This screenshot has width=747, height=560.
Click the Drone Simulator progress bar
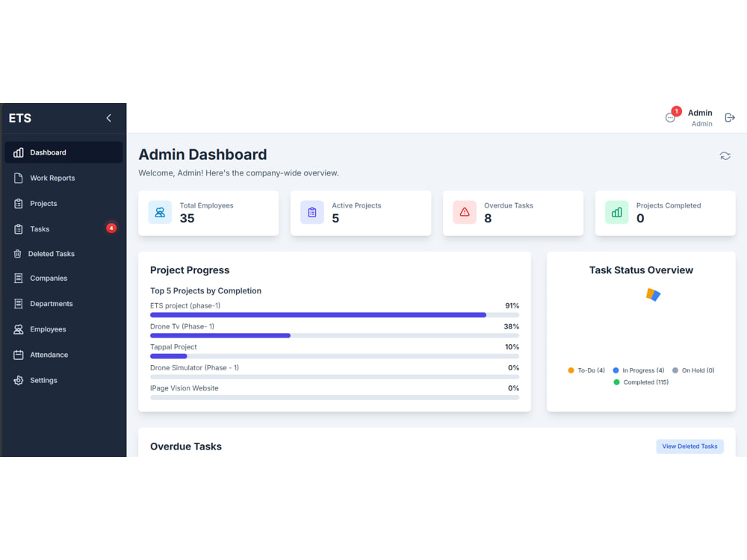335,376
